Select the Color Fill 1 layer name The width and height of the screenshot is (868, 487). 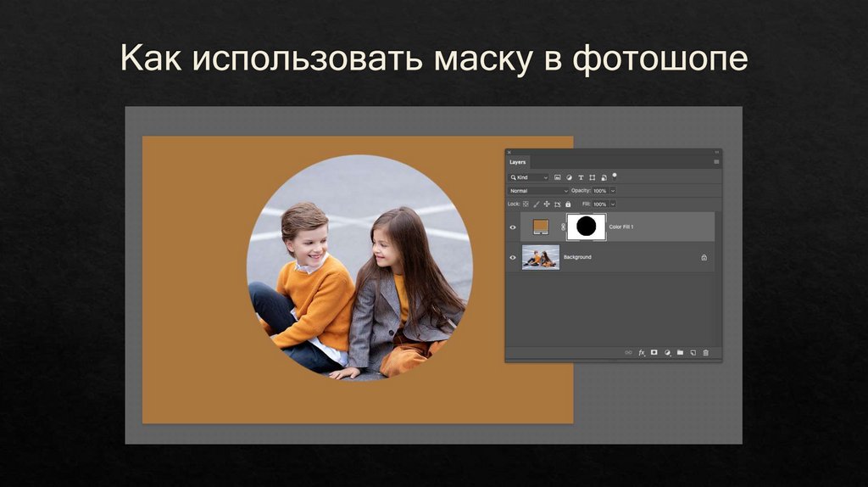pos(621,227)
